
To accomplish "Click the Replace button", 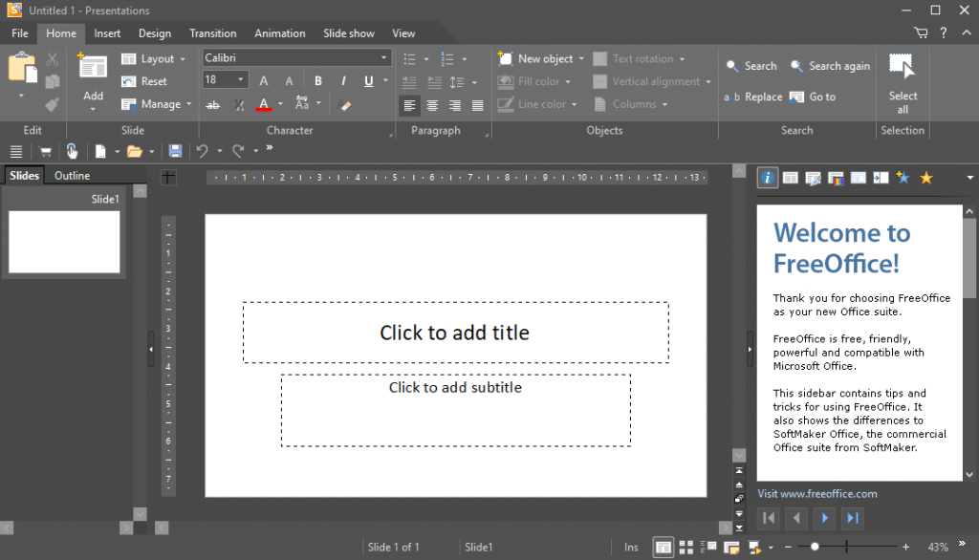I will point(753,97).
